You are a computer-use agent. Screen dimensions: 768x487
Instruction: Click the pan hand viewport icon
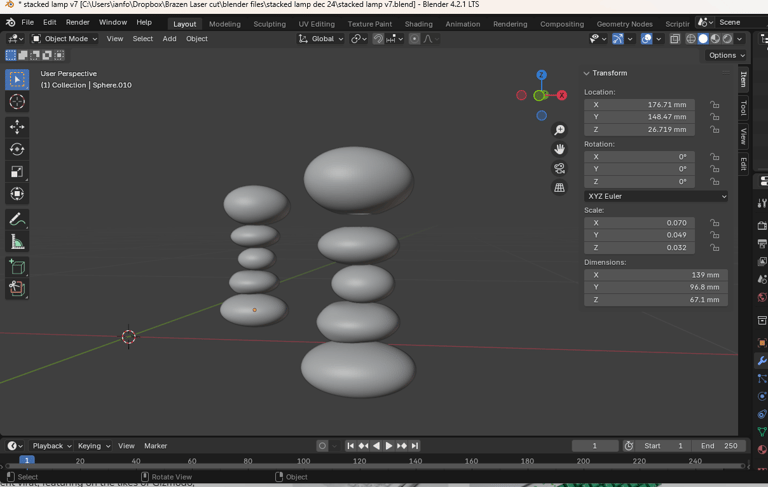tap(559, 149)
